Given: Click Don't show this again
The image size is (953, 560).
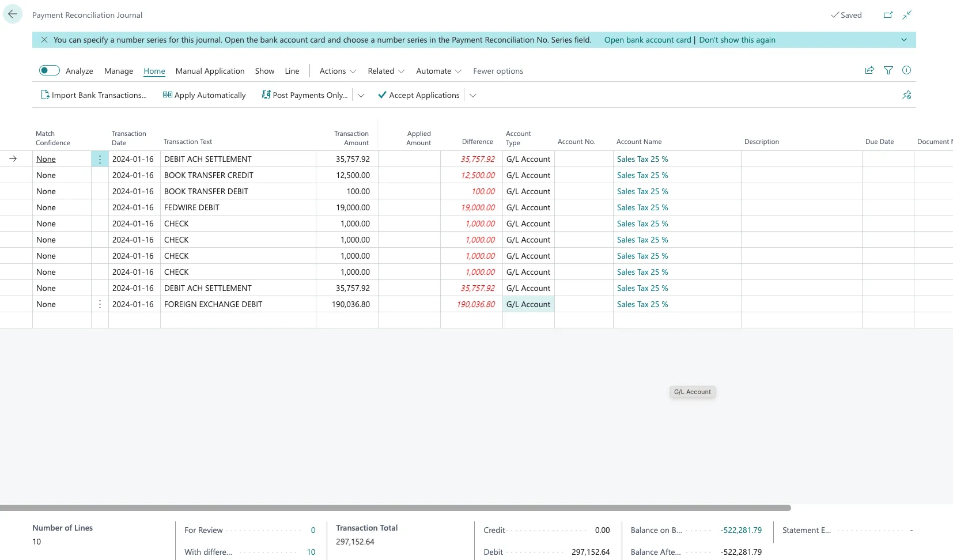Looking at the screenshot, I should (x=738, y=40).
